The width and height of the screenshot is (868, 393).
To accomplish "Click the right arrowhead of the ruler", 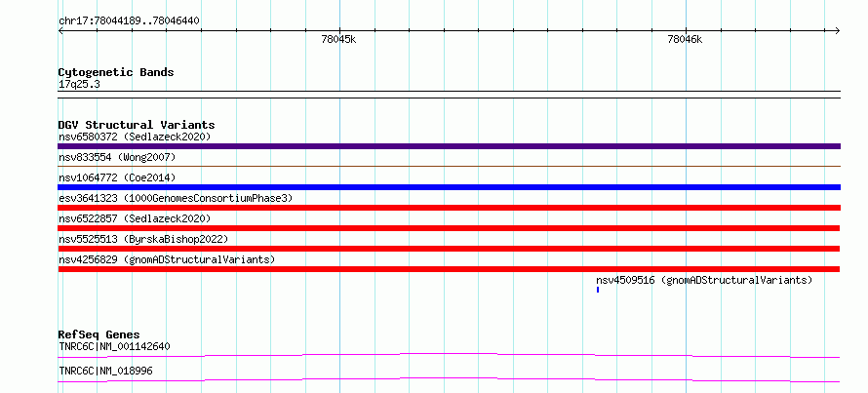I will [x=838, y=31].
